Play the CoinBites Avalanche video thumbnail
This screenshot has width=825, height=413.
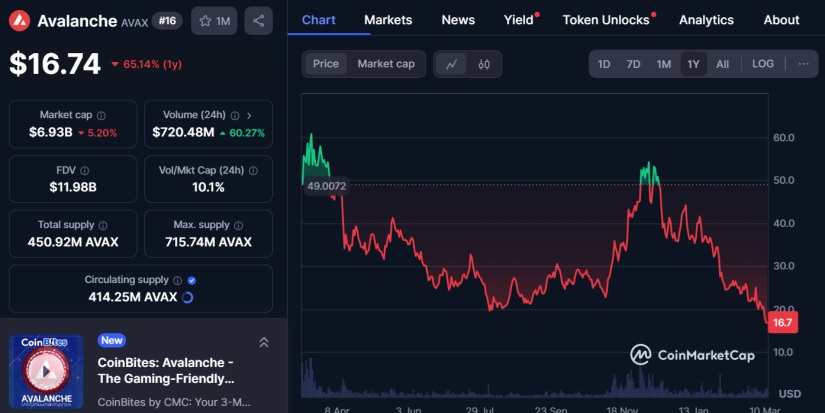point(46,371)
